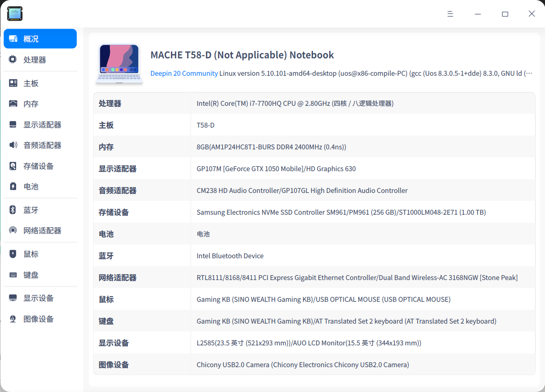Viewport: 545px width, 392px height.
Task: Click the laptop device thumbnail image
Action: point(119,63)
